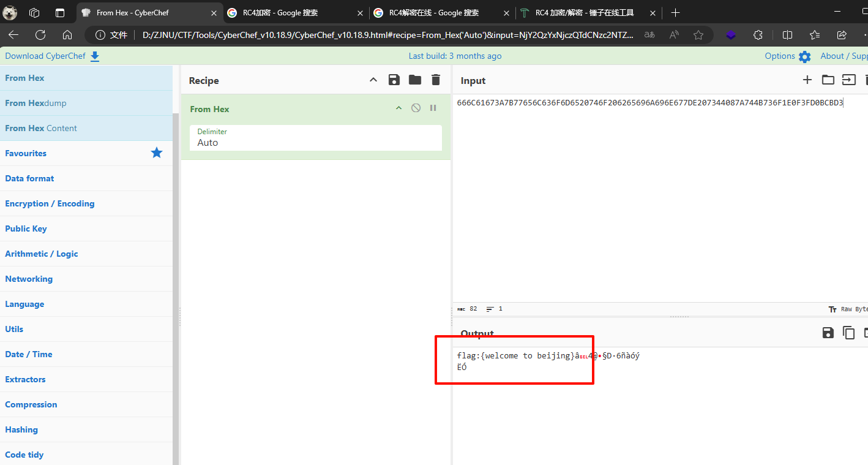Image resolution: width=868 pixels, height=465 pixels.
Task: Clear recipe with trash icon
Action: click(x=436, y=80)
